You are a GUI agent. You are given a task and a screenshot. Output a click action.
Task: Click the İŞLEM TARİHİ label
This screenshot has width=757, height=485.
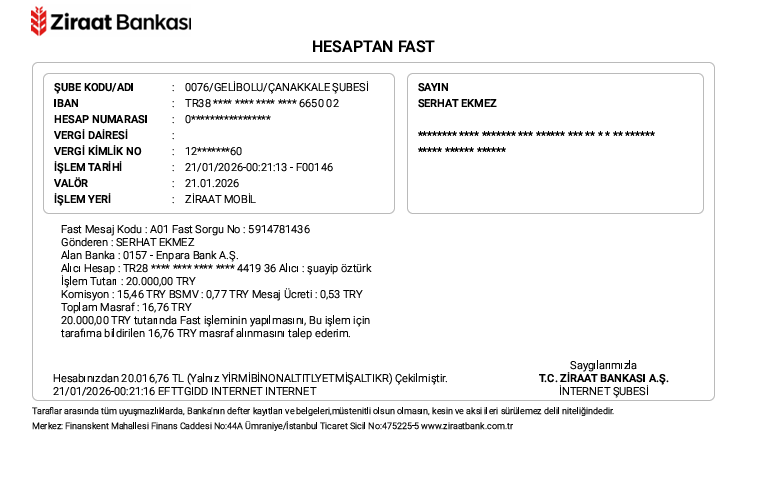point(88,167)
